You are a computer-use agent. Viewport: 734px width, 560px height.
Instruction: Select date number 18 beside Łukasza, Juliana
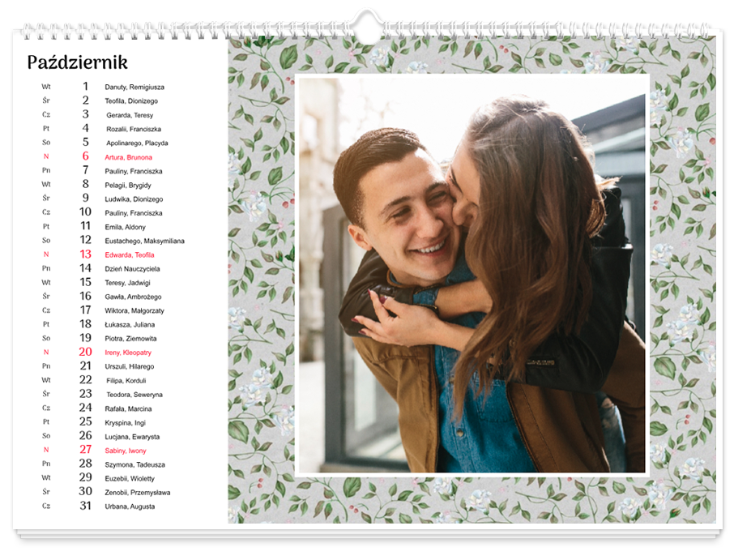85,323
